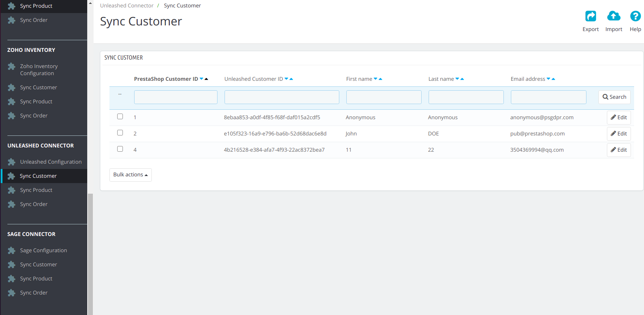This screenshot has width=644, height=315.
Task: Click scrollbar up arrow beside sidebar
Action: pos(90,3)
